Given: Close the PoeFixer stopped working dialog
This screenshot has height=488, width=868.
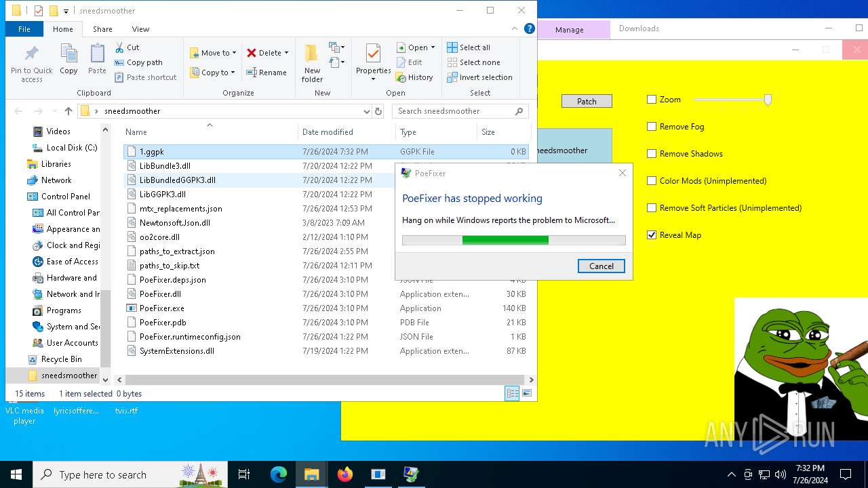Looking at the screenshot, I should (x=623, y=174).
